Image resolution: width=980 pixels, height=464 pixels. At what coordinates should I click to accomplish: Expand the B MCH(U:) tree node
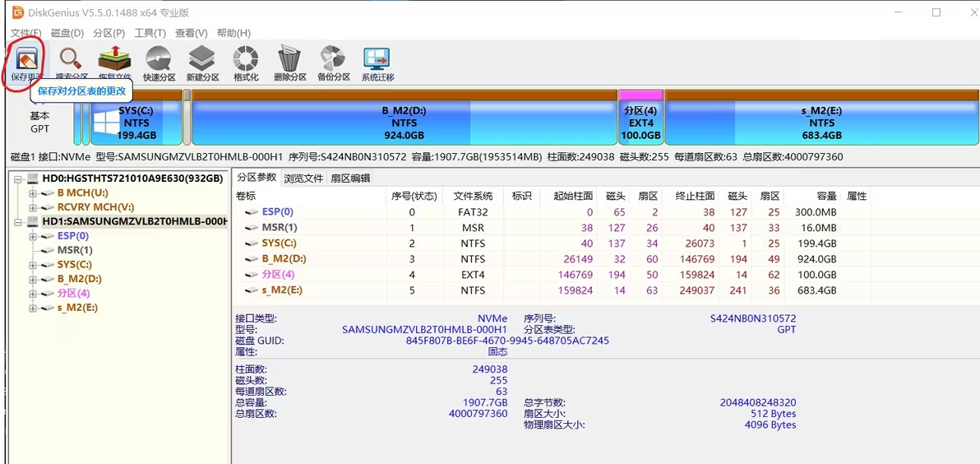[x=33, y=193]
